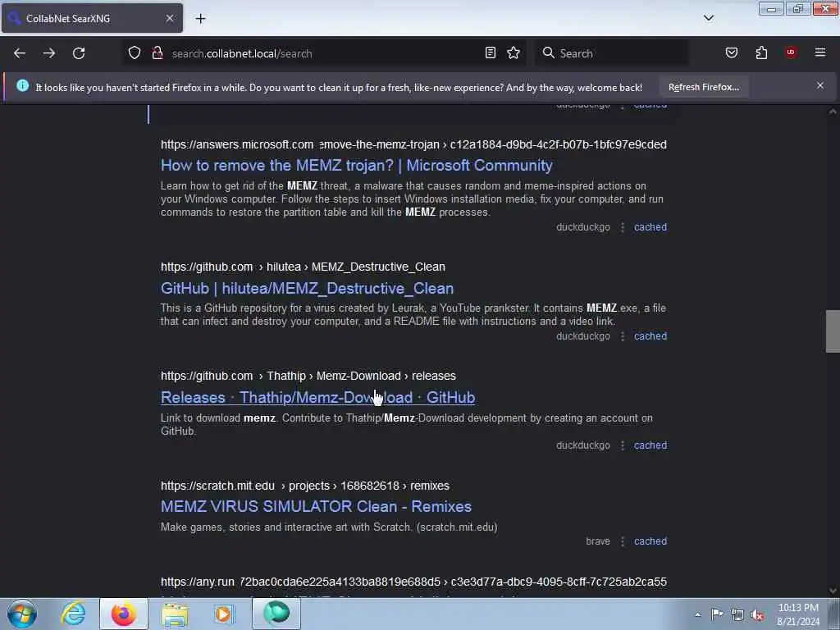Screen dimensions: 840x630
Task: Click the scratch.mit.edu projects URL
Action: 305,486
